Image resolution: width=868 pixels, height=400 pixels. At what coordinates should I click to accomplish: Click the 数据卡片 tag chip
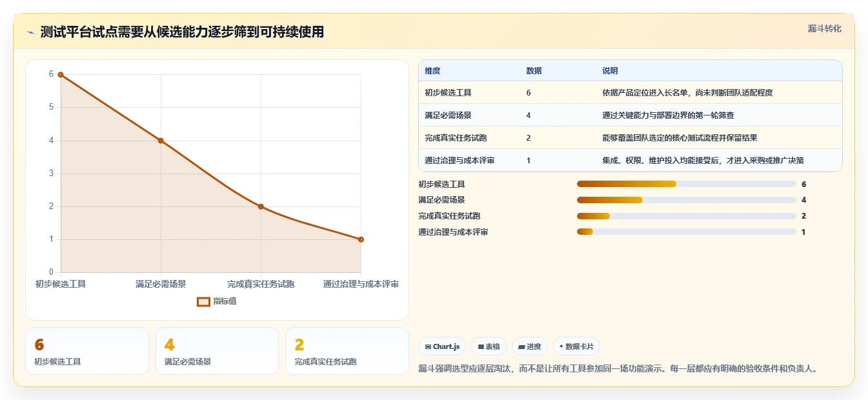click(576, 346)
